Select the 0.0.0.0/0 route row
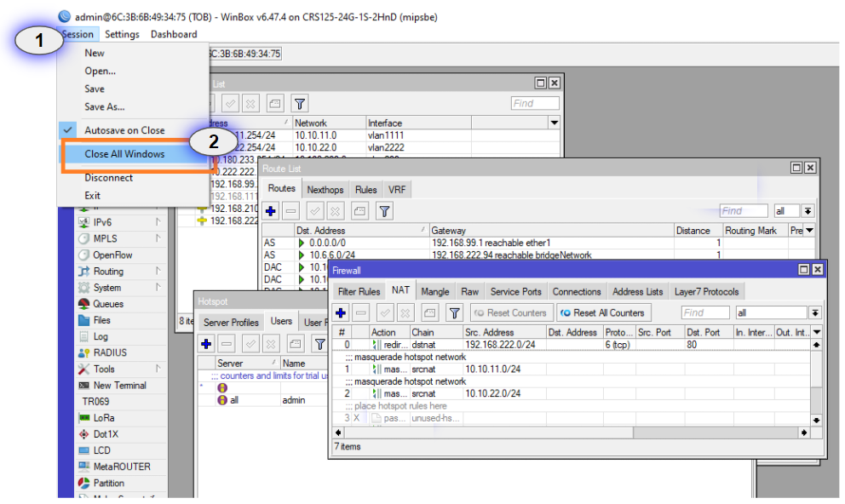This screenshot has height=504, width=845. click(x=537, y=243)
